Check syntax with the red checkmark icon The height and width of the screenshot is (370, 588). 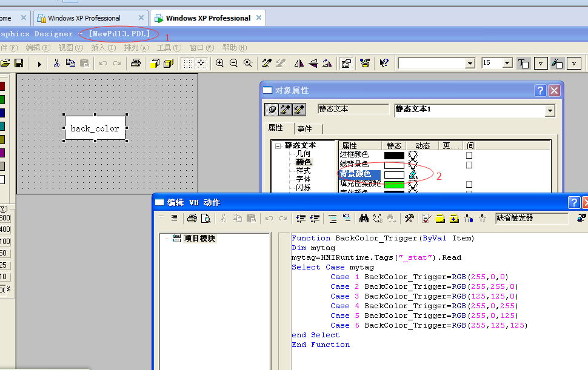427,218
